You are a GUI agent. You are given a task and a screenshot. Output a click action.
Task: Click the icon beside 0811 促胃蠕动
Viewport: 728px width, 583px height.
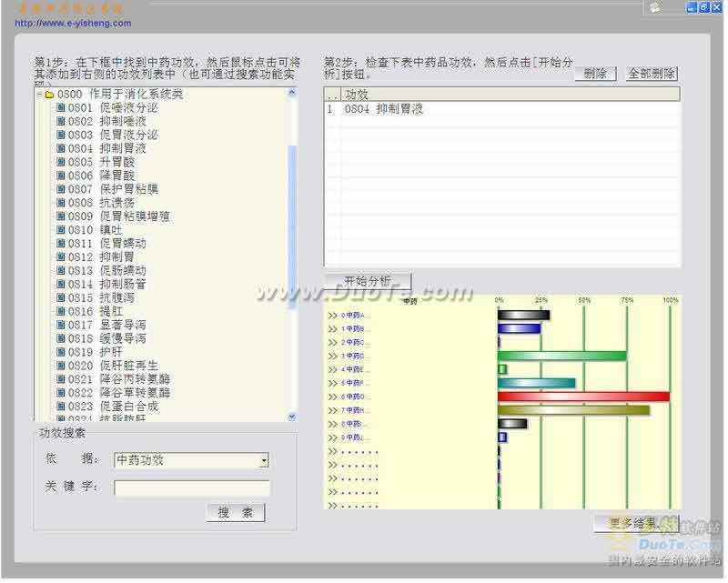(60, 243)
